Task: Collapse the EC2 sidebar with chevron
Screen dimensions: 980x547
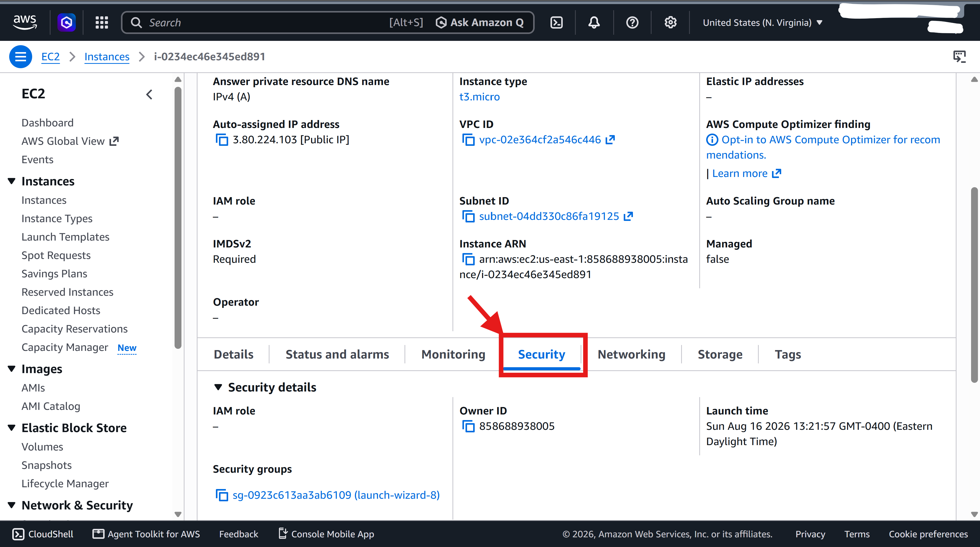Action: [149, 94]
